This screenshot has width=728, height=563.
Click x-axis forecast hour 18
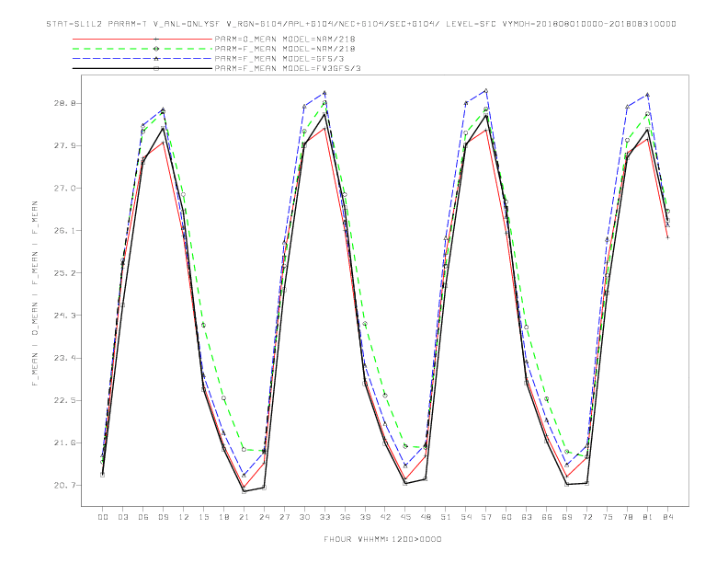tap(223, 517)
